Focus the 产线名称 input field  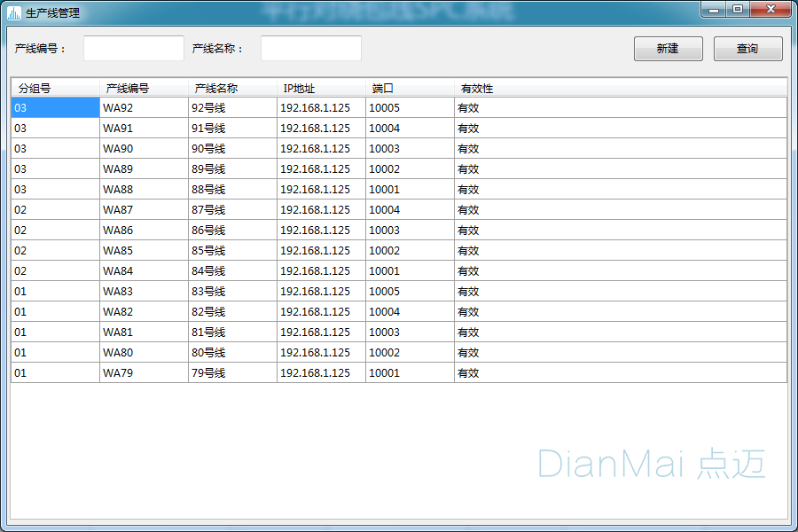[x=310, y=49]
